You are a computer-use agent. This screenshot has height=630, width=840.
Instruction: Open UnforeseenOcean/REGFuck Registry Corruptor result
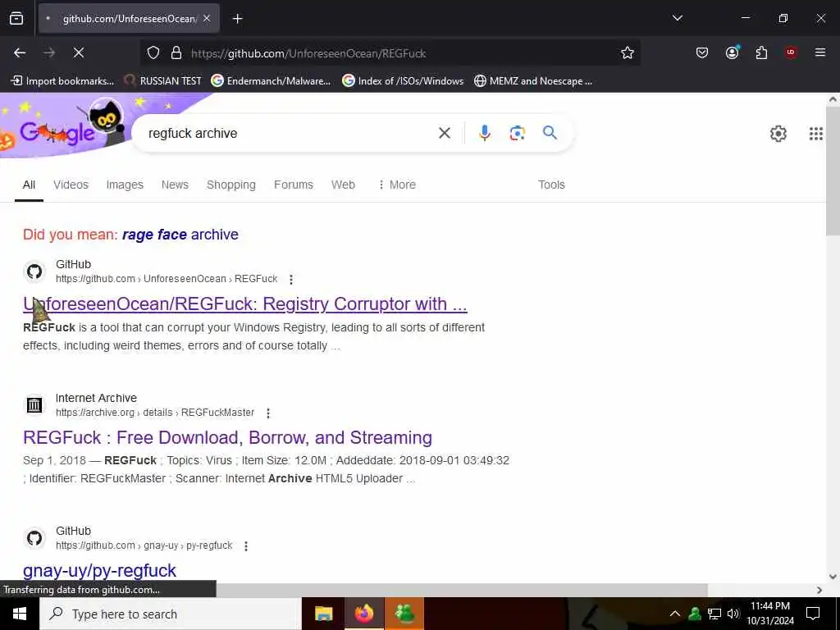tap(245, 304)
